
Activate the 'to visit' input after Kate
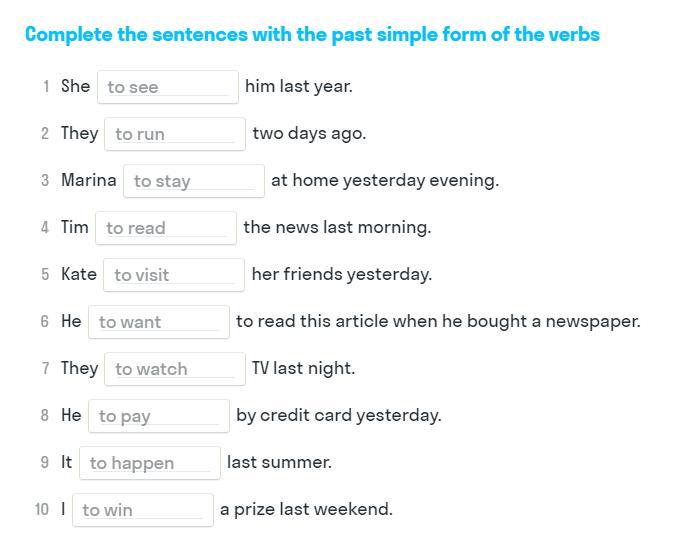(174, 275)
